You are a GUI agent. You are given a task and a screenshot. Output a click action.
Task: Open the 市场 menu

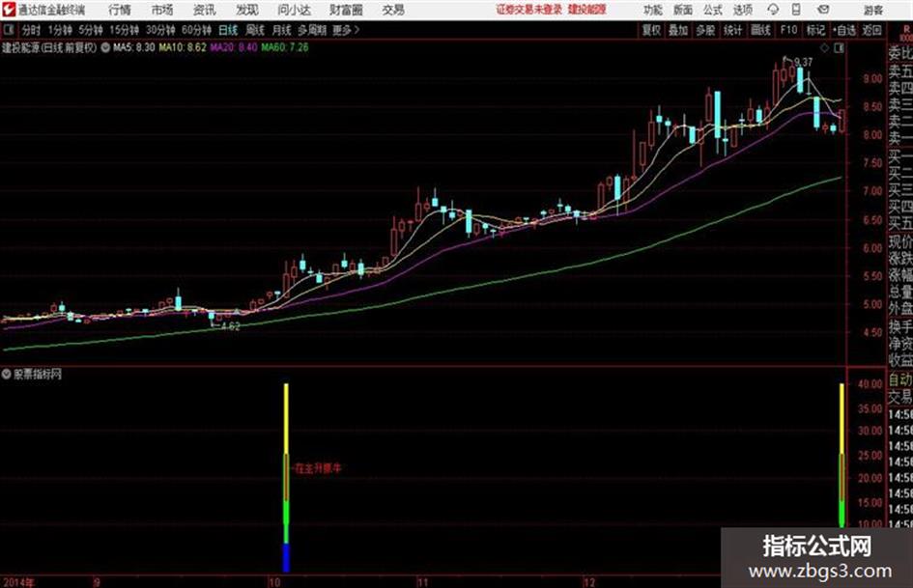(162, 10)
